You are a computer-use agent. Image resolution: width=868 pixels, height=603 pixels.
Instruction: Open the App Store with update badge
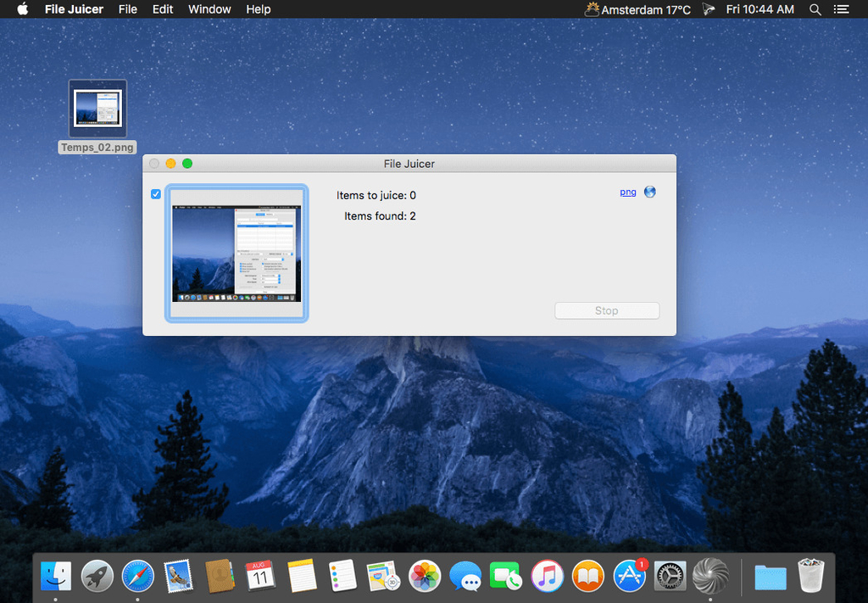[x=630, y=576]
